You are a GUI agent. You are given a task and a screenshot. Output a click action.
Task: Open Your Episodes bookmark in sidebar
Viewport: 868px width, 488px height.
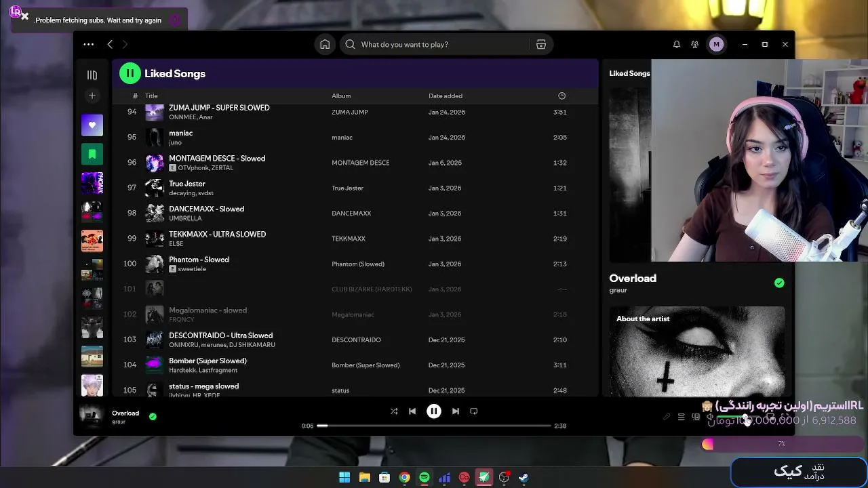(92, 155)
